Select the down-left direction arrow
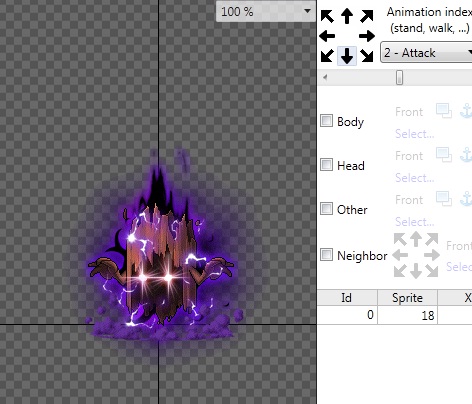Viewport: 472px width, 404px height. (x=327, y=56)
